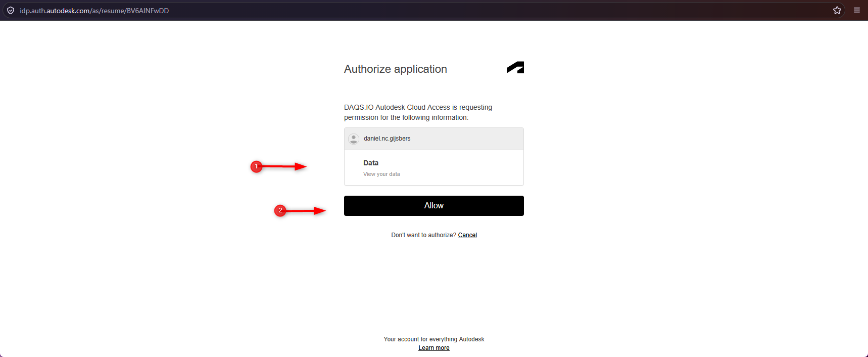
Task: Click the user avatar icon beside daniel.nc.gijsbers
Action: [354, 139]
